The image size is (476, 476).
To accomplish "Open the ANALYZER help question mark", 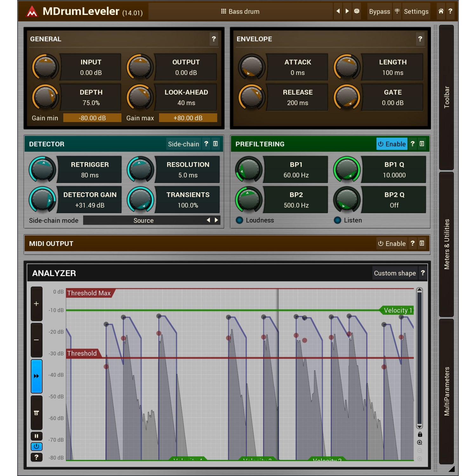I will click(423, 273).
